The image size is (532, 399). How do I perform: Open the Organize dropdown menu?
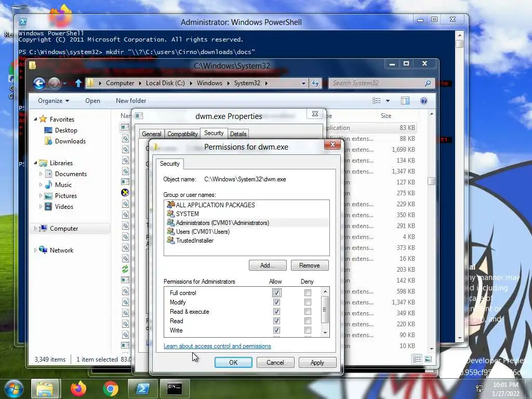54,101
